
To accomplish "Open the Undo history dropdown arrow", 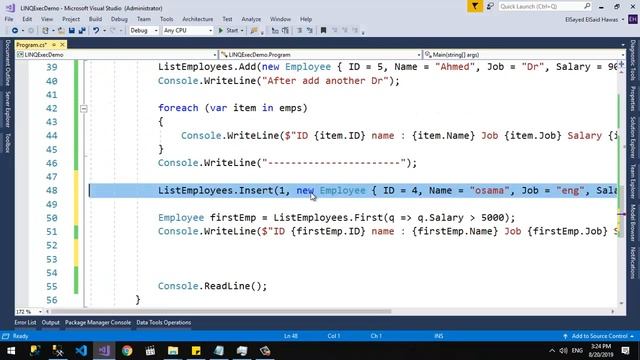I will (104, 31).
